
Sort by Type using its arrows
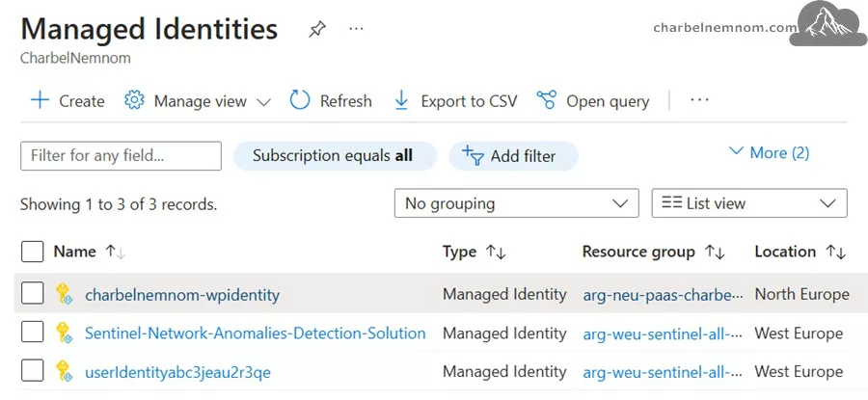[x=496, y=253]
